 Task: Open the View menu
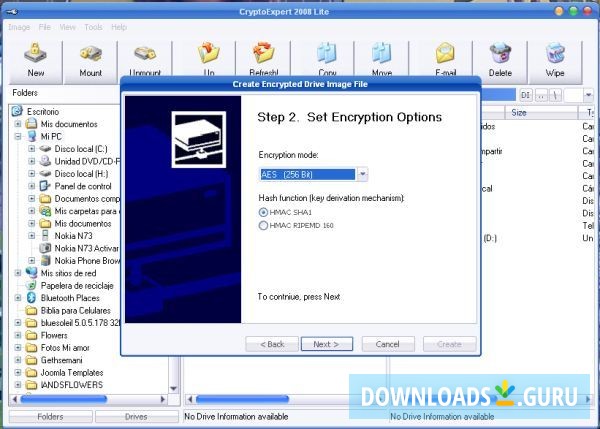click(67, 27)
